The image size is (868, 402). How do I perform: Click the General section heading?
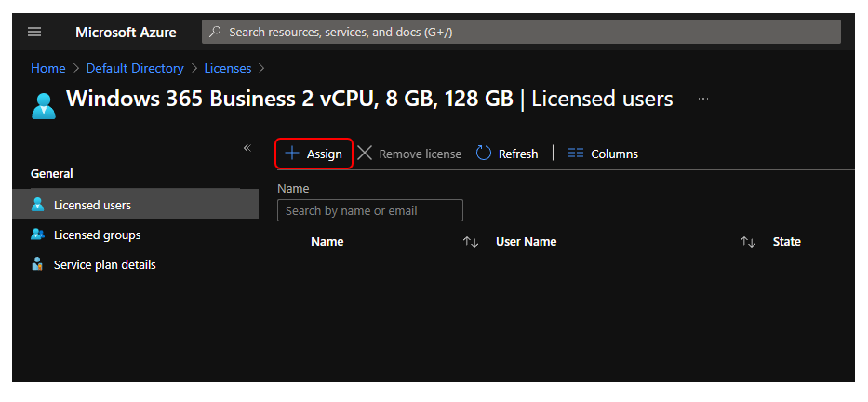[x=51, y=173]
